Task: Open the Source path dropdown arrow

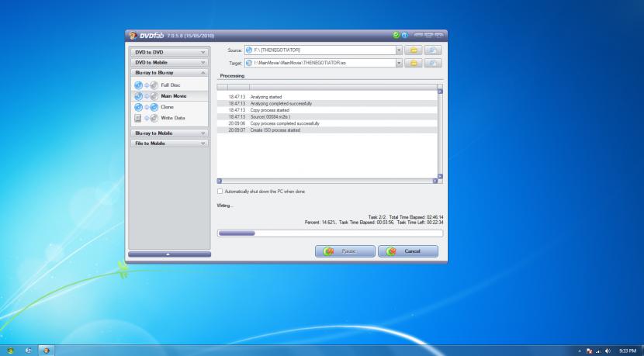Action: (x=399, y=50)
